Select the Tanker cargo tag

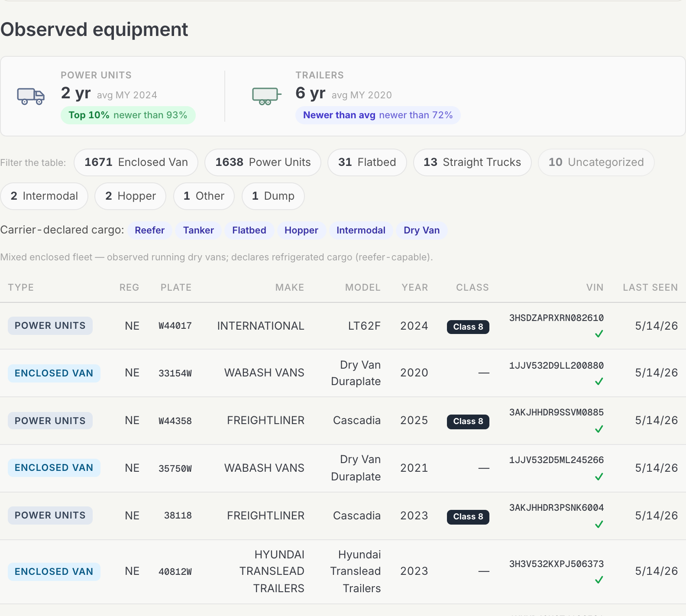coord(198,230)
